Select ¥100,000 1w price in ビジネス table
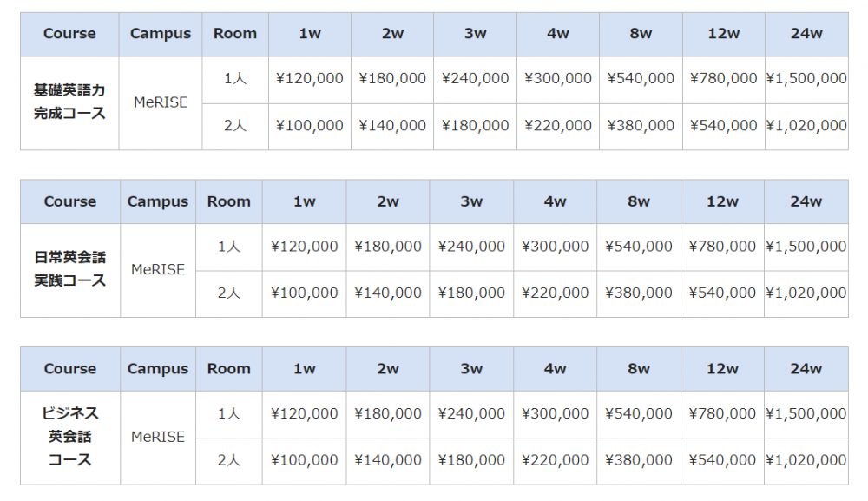868x501 pixels. [304, 460]
